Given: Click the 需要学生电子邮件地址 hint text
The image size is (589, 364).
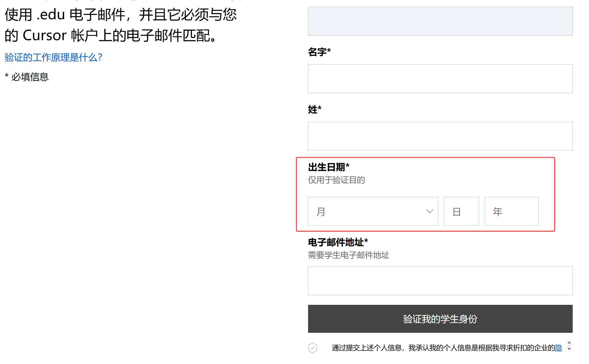Looking at the screenshot, I should point(349,255).
